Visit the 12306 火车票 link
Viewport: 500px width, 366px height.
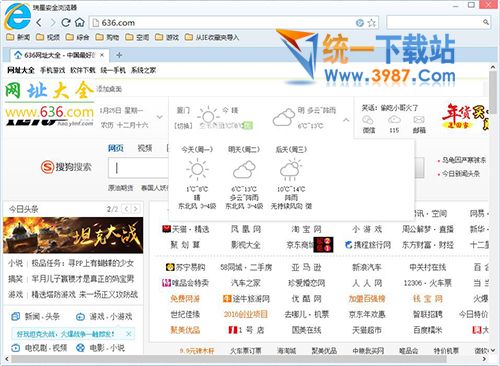(x=427, y=283)
